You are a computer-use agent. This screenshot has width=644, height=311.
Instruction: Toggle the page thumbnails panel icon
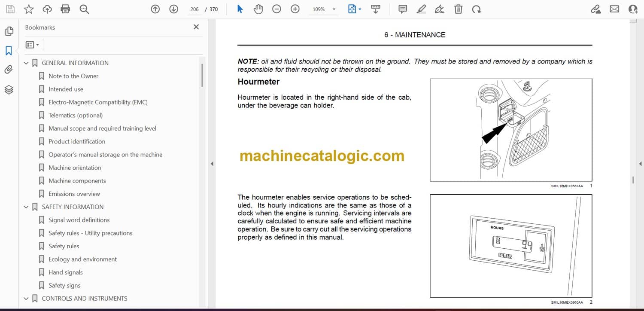(x=9, y=31)
